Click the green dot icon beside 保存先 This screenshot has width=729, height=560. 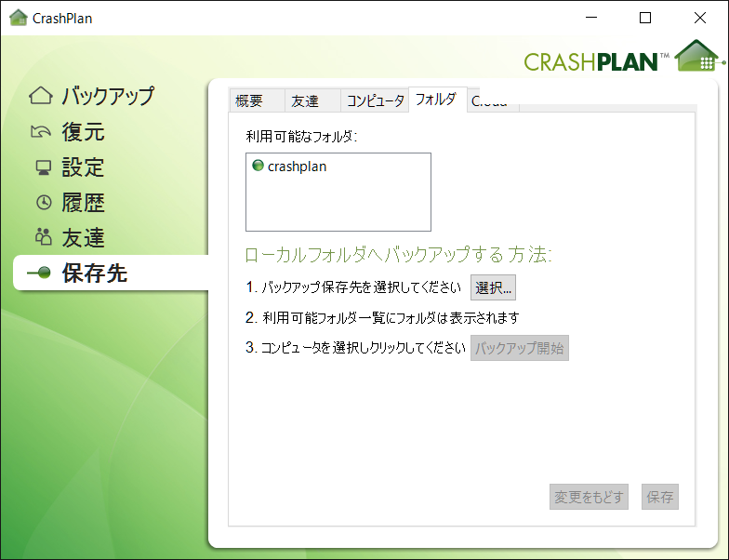point(39,273)
